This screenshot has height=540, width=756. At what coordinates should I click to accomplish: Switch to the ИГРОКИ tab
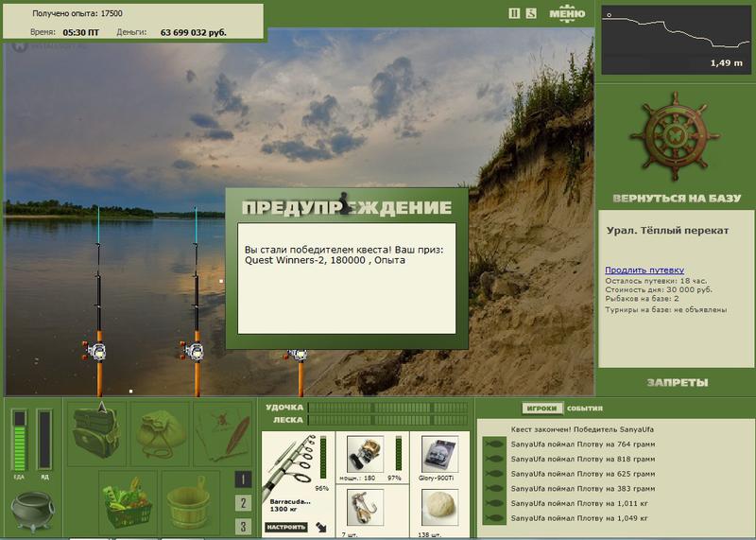click(x=541, y=409)
